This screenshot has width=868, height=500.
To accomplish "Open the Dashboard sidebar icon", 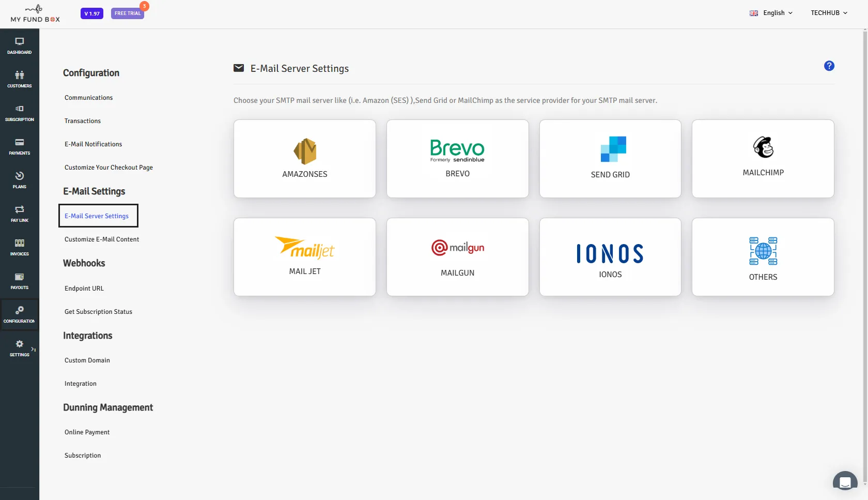I will (19, 46).
